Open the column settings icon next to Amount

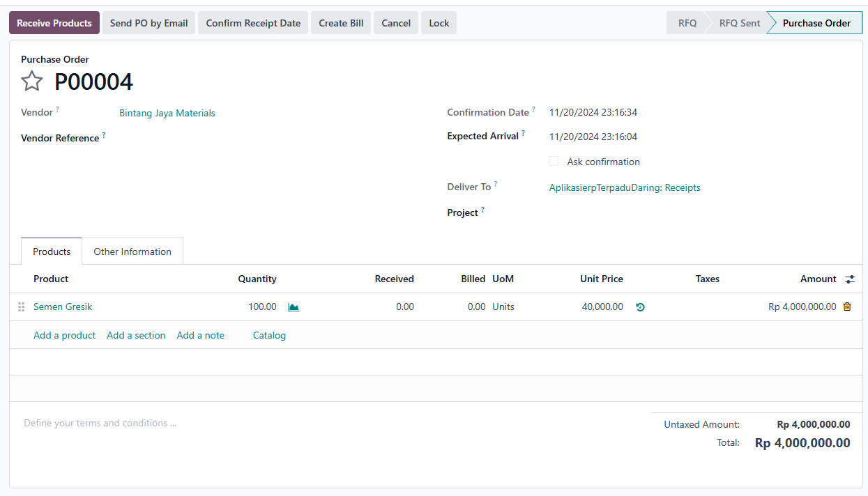click(850, 279)
